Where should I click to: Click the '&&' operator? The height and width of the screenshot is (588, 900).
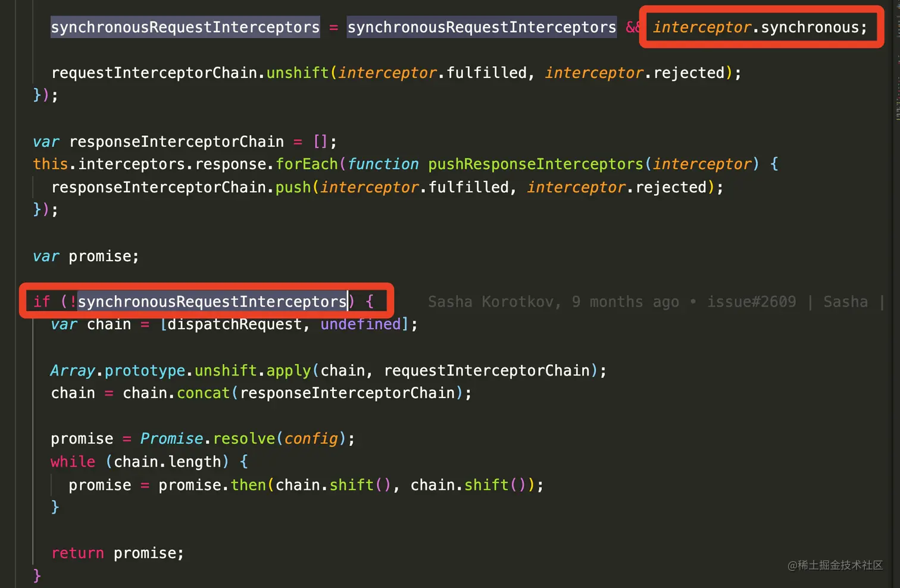click(x=633, y=27)
